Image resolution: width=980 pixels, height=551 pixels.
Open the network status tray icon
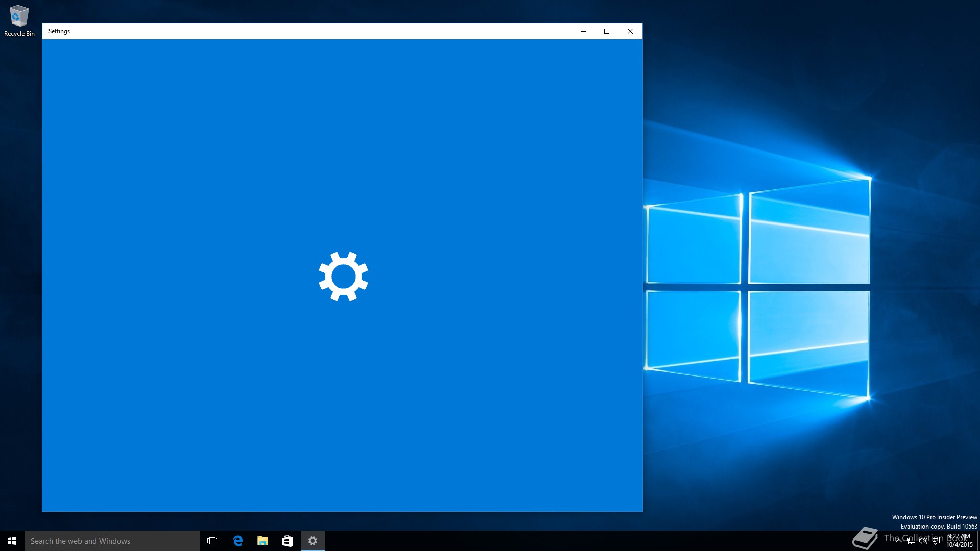point(911,541)
